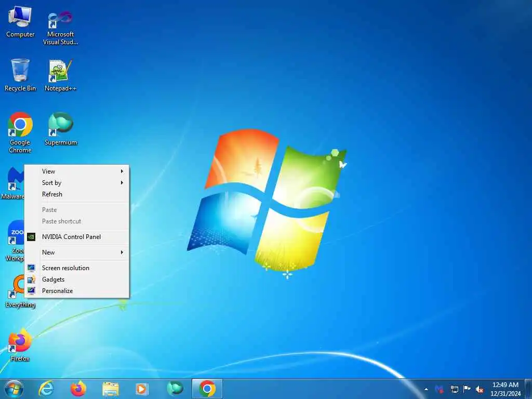This screenshot has width=532, height=399.
Task: Expand the View submenu
Action: click(77, 171)
